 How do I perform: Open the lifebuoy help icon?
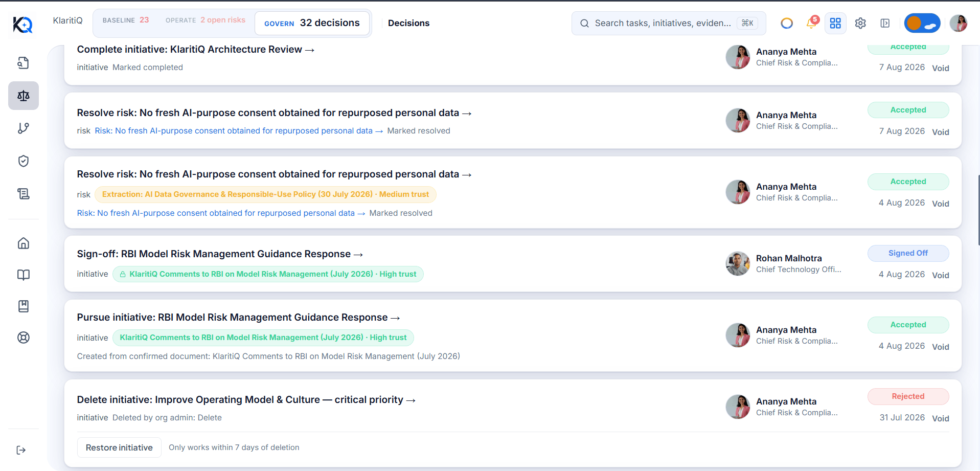pyautogui.click(x=24, y=338)
